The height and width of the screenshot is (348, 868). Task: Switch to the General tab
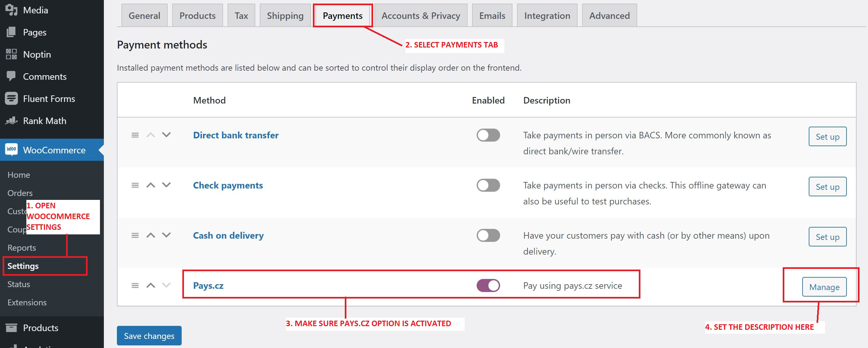tap(144, 16)
